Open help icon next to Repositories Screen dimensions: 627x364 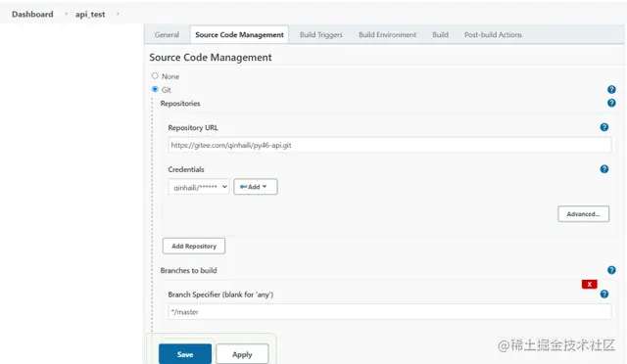(x=611, y=103)
